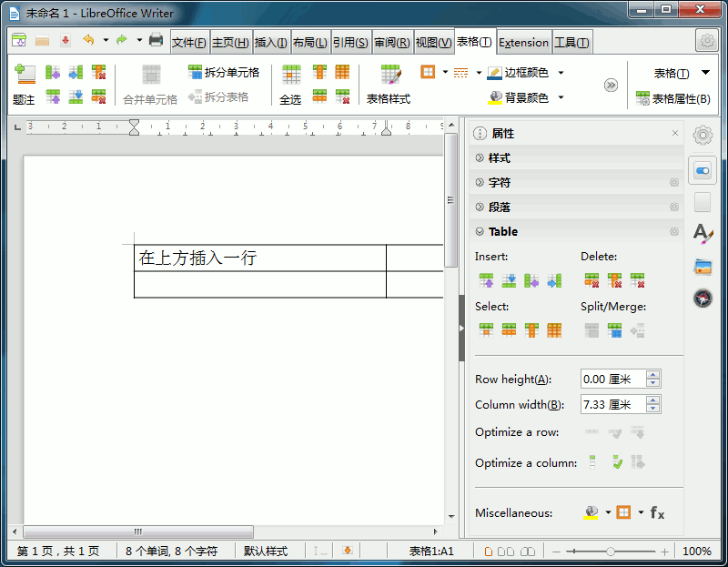Viewport: 728px width, 567px height.
Task: Open the 边框颜色 dropdown arrow
Action: (561, 73)
